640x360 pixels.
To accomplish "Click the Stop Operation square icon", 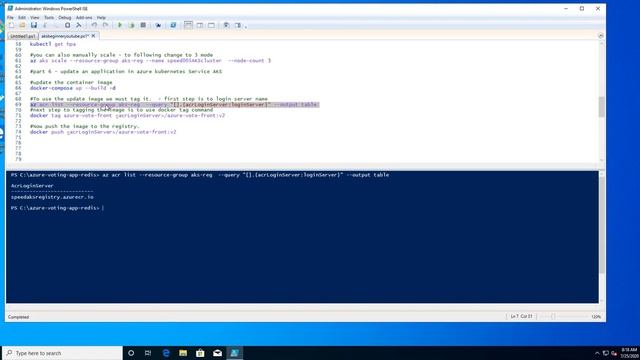I will (x=143, y=25).
